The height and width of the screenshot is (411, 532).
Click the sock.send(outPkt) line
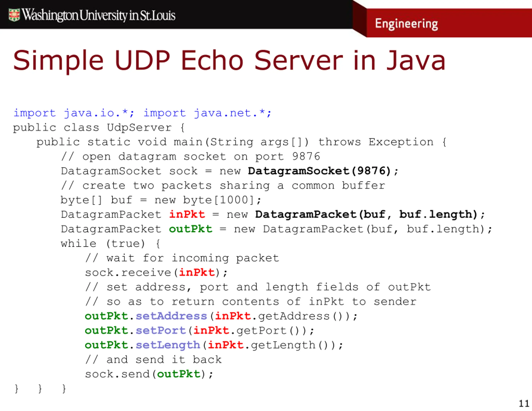pyautogui.click(x=149, y=374)
